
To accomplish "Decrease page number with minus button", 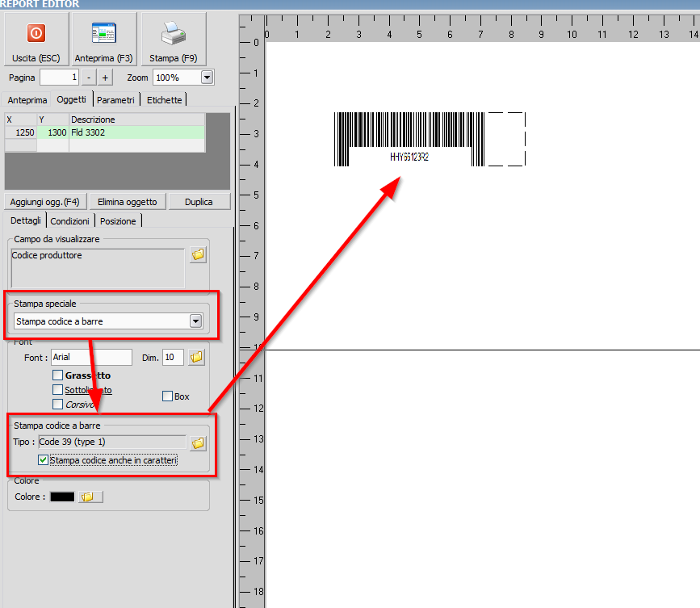I will (x=90, y=78).
